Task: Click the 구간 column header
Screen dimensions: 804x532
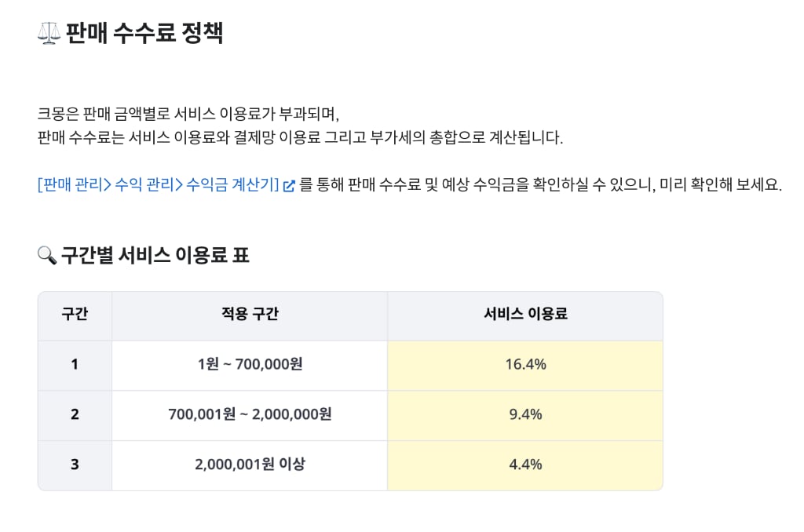Action: [75, 314]
